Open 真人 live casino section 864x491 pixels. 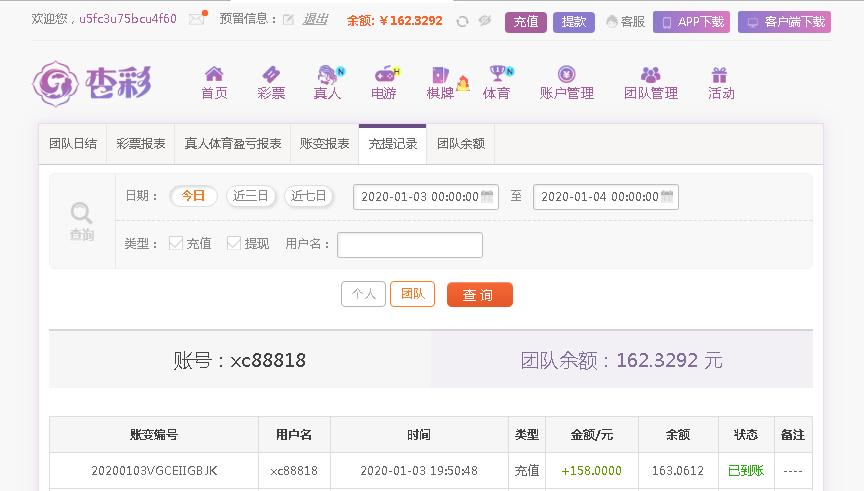pos(328,83)
